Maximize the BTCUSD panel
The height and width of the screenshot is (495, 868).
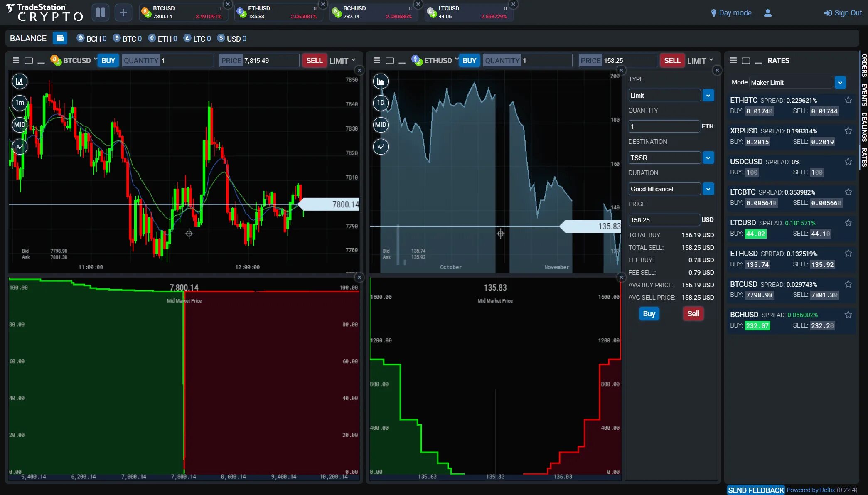(x=29, y=61)
